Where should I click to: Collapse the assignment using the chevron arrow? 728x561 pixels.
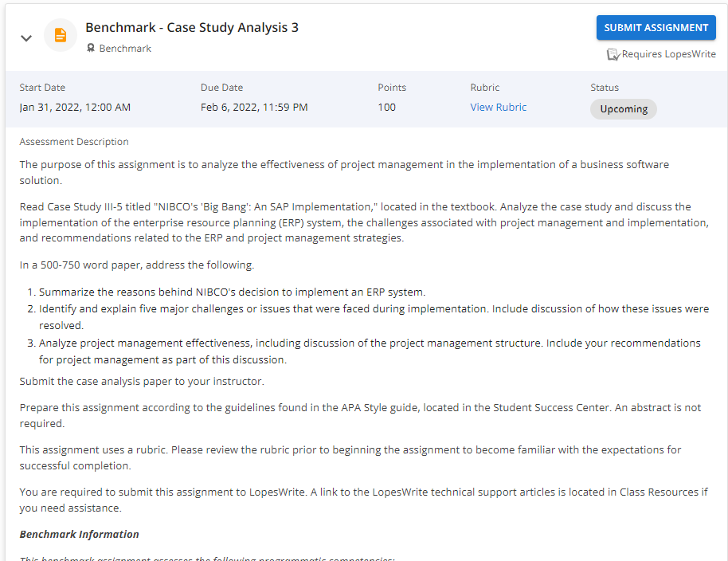click(25, 37)
